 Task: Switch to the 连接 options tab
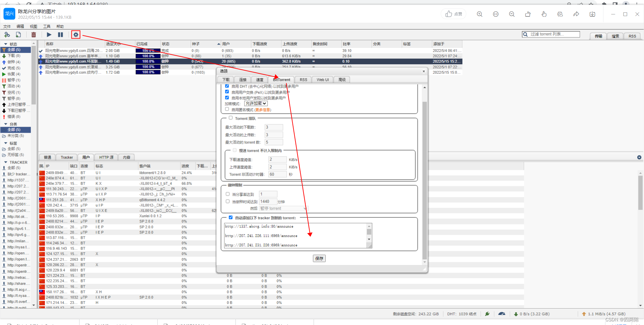tap(243, 80)
